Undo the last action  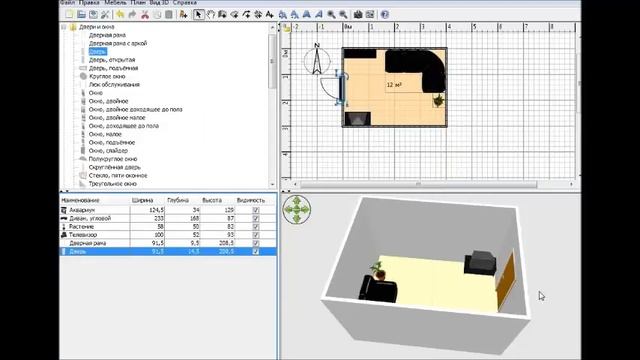pyautogui.click(x=120, y=15)
